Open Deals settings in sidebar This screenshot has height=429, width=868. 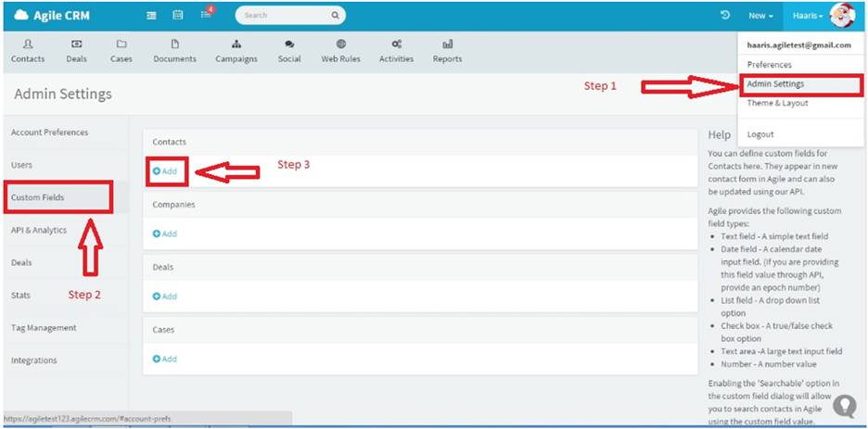pyautogui.click(x=21, y=262)
